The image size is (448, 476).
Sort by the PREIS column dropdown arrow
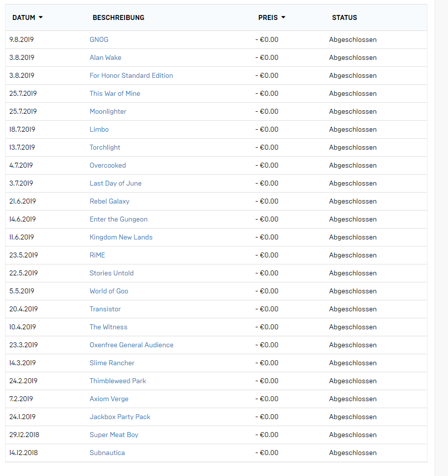(283, 17)
